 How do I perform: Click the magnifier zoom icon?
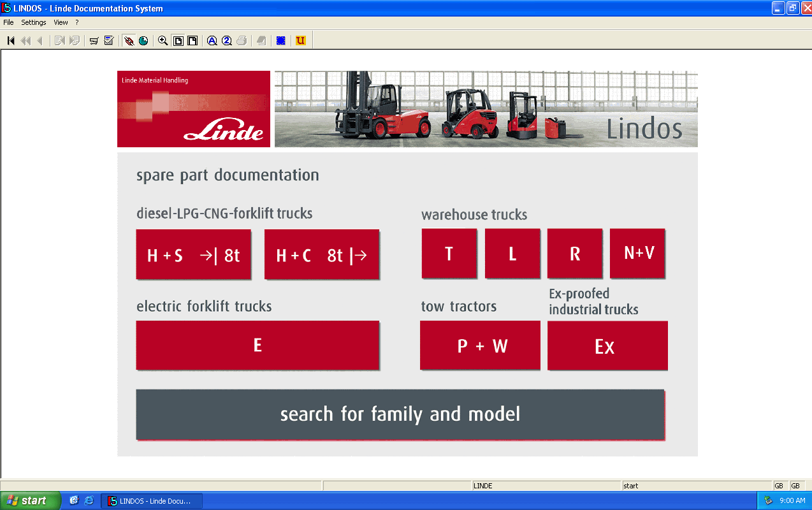click(163, 41)
